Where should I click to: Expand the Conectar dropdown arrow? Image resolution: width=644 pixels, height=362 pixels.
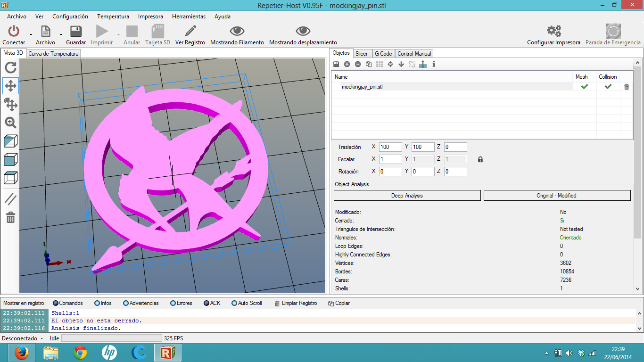point(31,34)
